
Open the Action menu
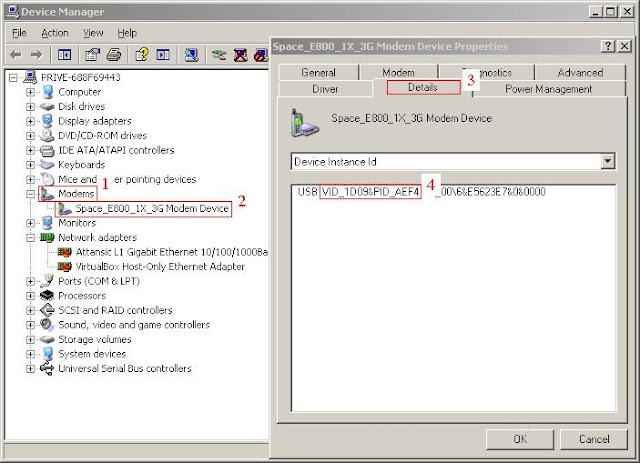tap(55, 33)
